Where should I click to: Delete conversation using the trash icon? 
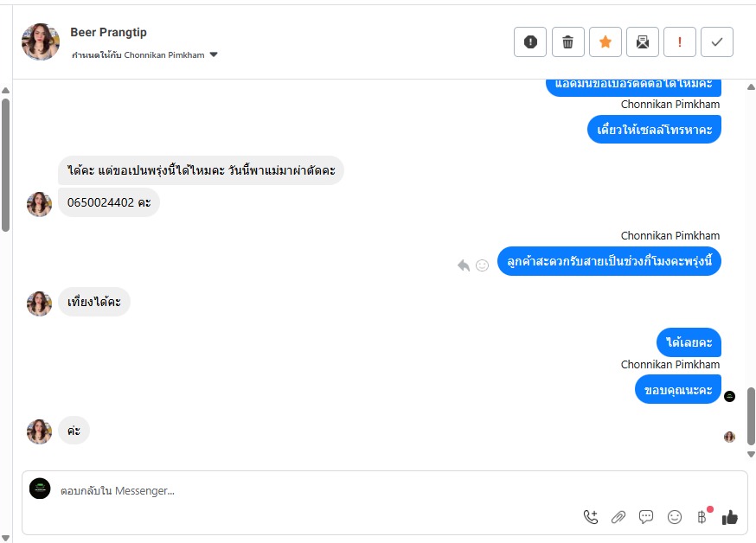tap(567, 42)
